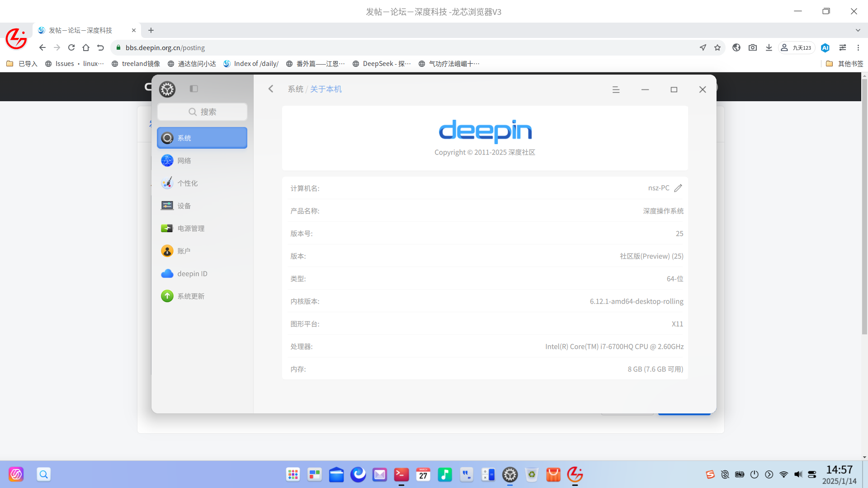Viewport: 868px width, 488px height.
Task: Open 设备 device settings
Action: pos(202,206)
